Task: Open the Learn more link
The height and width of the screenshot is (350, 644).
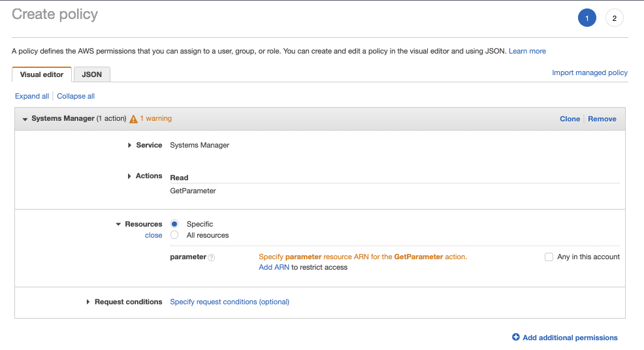Action: pos(527,51)
